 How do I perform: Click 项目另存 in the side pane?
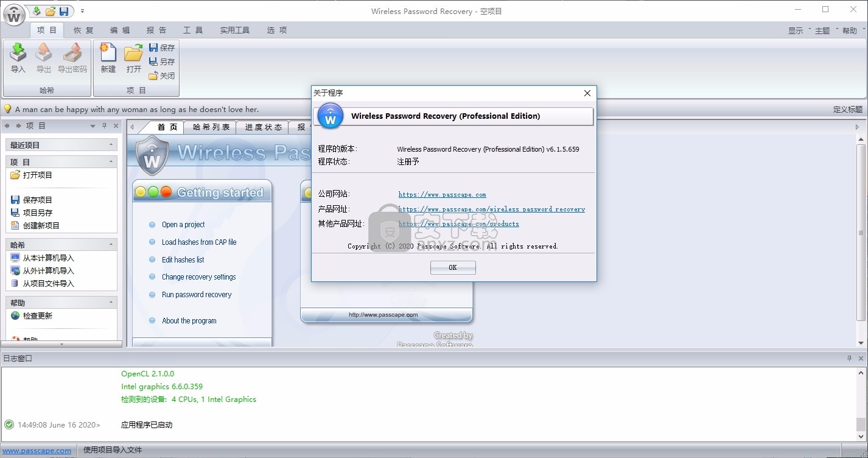tap(32, 213)
